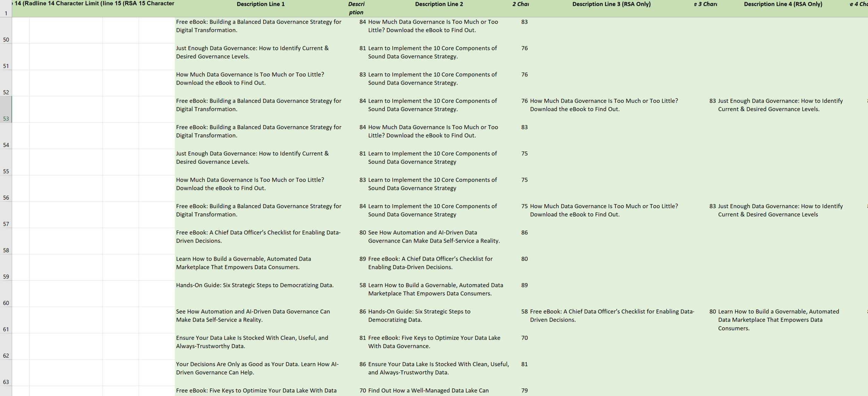The width and height of the screenshot is (868, 396).
Task: Click the Description Line 2 column header
Action: coord(439,5)
